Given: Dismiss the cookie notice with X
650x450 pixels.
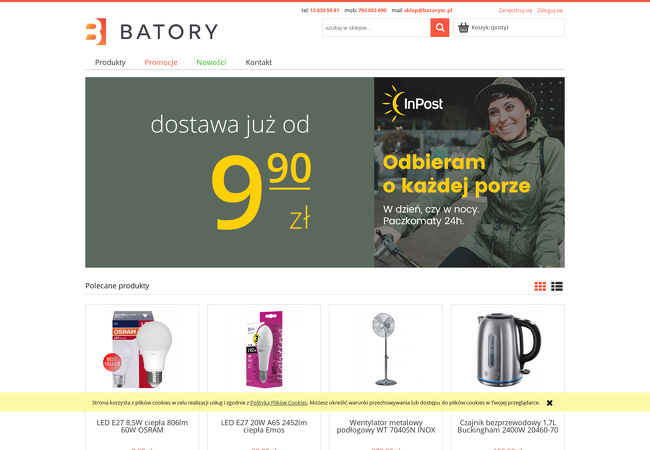Looking at the screenshot, I should (549, 403).
